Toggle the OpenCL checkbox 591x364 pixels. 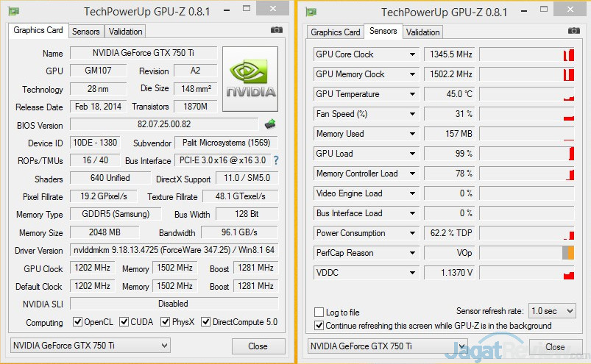click(x=78, y=322)
